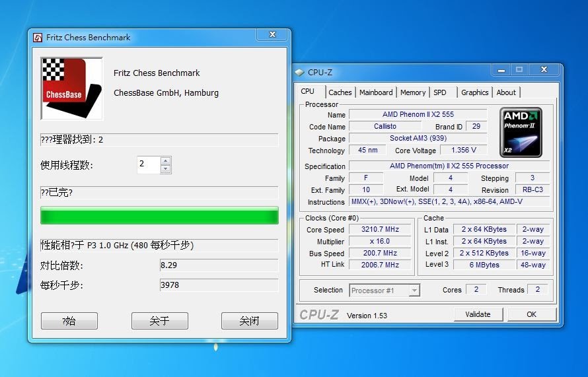
Task: Click the core voltage value 1.356 V
Action: pyautogui.click(x=464, y=151)
